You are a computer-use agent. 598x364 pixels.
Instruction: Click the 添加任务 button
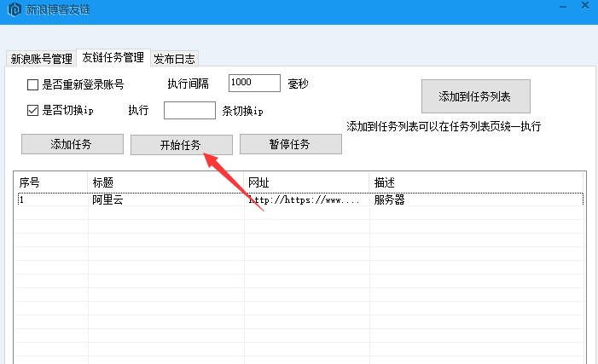72,144
